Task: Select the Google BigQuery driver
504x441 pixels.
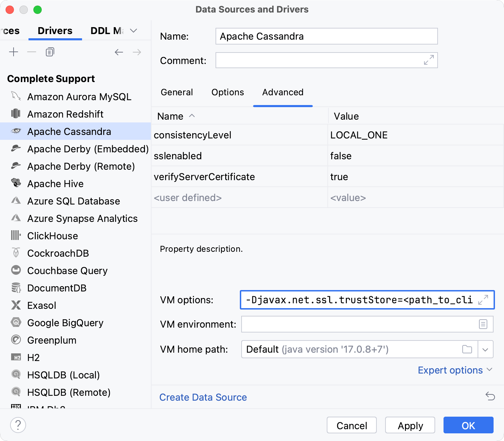Action: pos(65,323)
